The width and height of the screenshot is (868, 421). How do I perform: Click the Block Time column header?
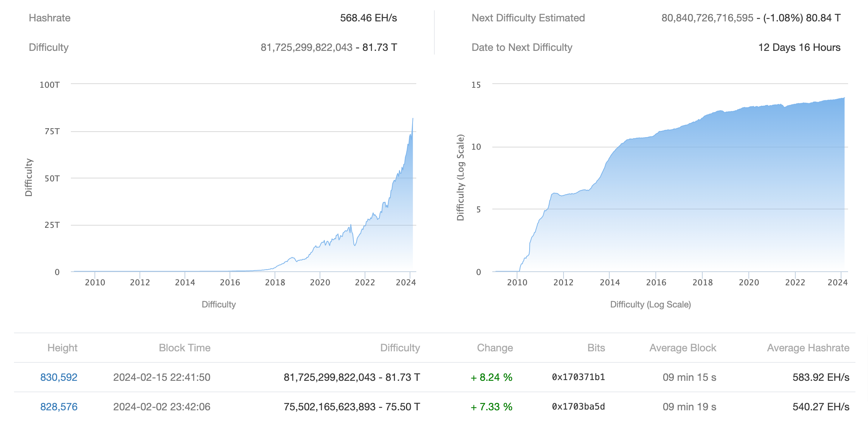click(185, 348)
